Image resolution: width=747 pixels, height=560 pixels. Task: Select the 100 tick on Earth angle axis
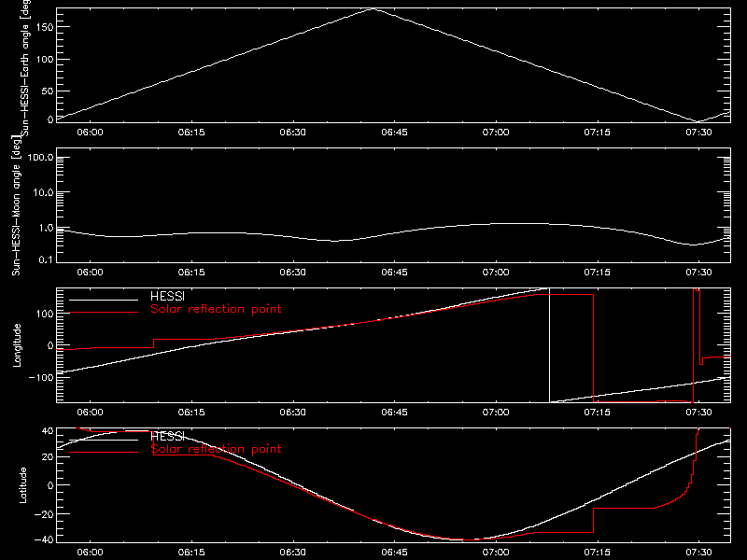pyautogui.click(x=45, y=59)
